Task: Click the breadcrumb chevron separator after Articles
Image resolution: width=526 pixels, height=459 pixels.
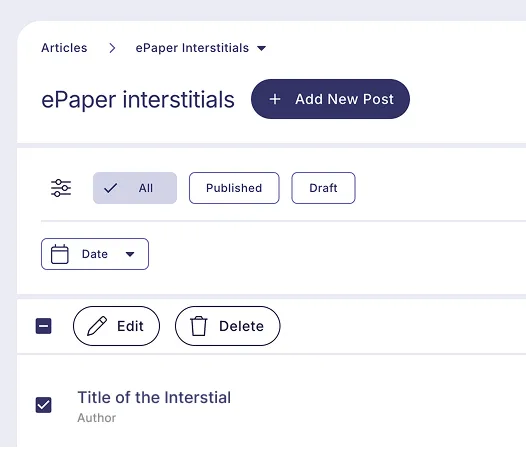Action: point(112,48)
